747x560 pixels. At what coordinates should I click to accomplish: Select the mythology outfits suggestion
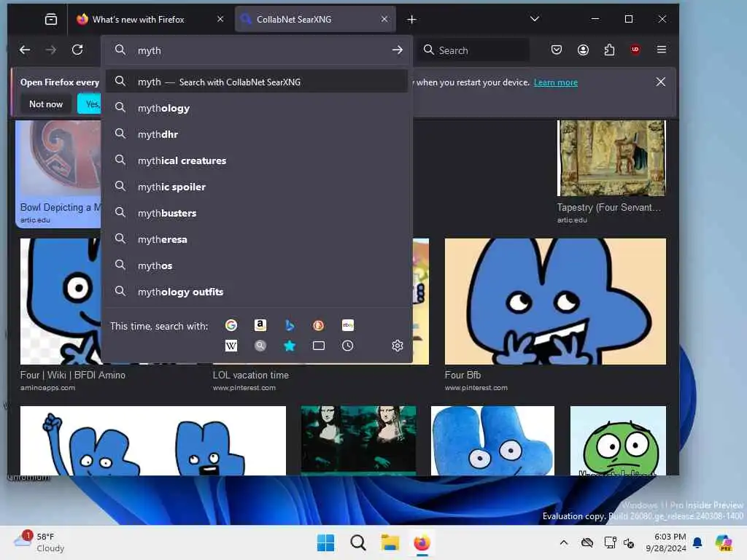click(258, 292)
